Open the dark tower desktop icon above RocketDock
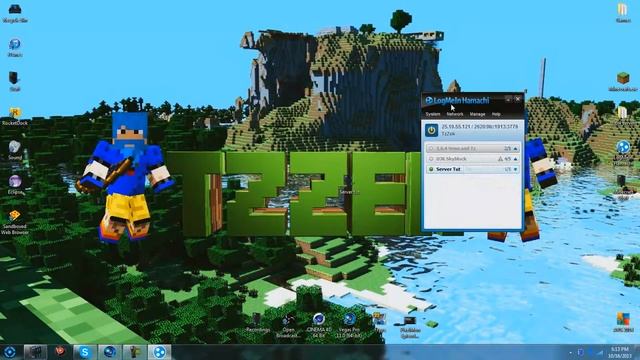This screenshot has height=360, width=640. click(x=14, y=81)
